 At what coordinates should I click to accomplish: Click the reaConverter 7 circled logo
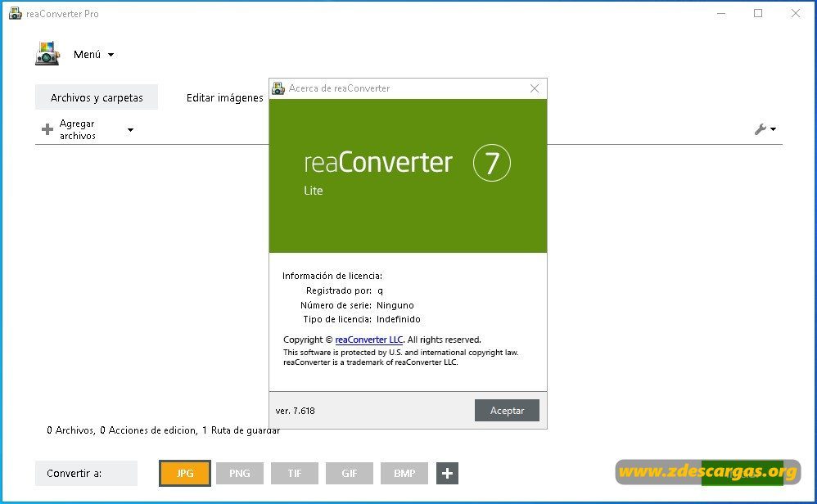492,163
